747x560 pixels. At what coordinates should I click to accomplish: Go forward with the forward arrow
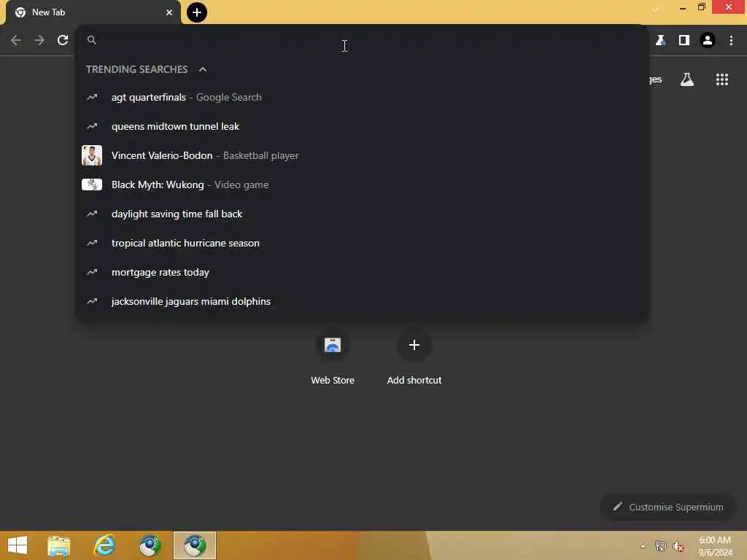point(39,40)
